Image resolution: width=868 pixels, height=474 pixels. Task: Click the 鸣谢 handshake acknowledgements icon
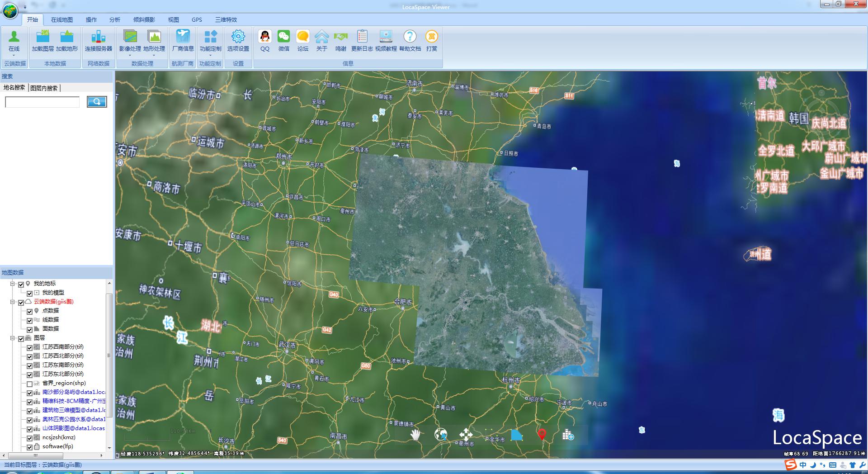tap(341, 37)
